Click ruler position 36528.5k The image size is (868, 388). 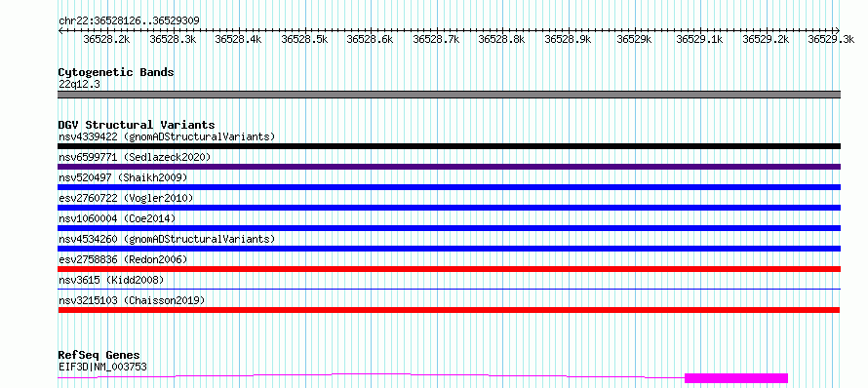(304, 39)
